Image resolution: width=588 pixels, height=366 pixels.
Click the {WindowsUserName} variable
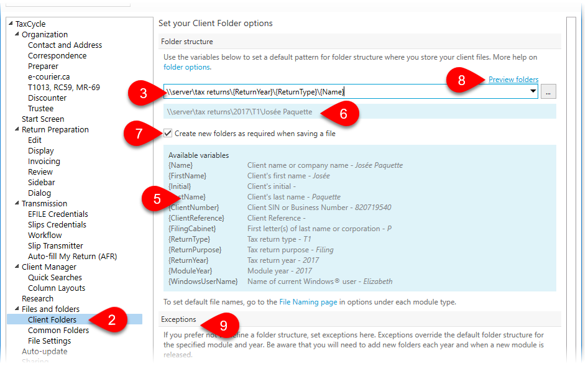coord(203,281)
